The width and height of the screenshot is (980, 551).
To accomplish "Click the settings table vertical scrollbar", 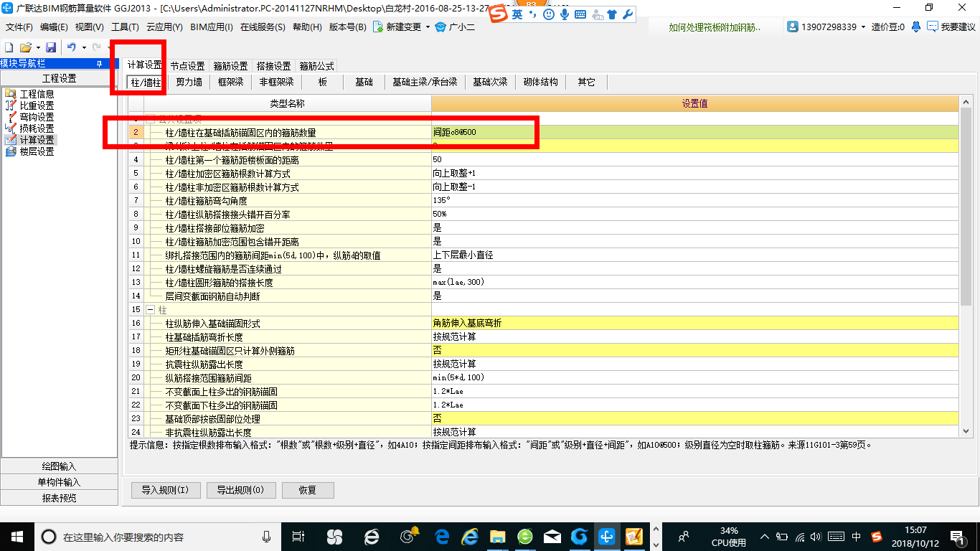I will [966, 208].
